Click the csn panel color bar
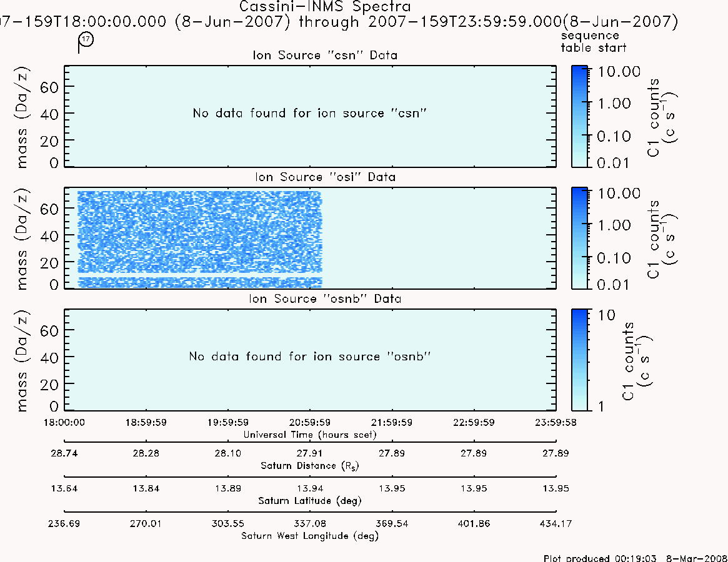The height and width of the screenshot is (562, 728). [x=579, y=116]
